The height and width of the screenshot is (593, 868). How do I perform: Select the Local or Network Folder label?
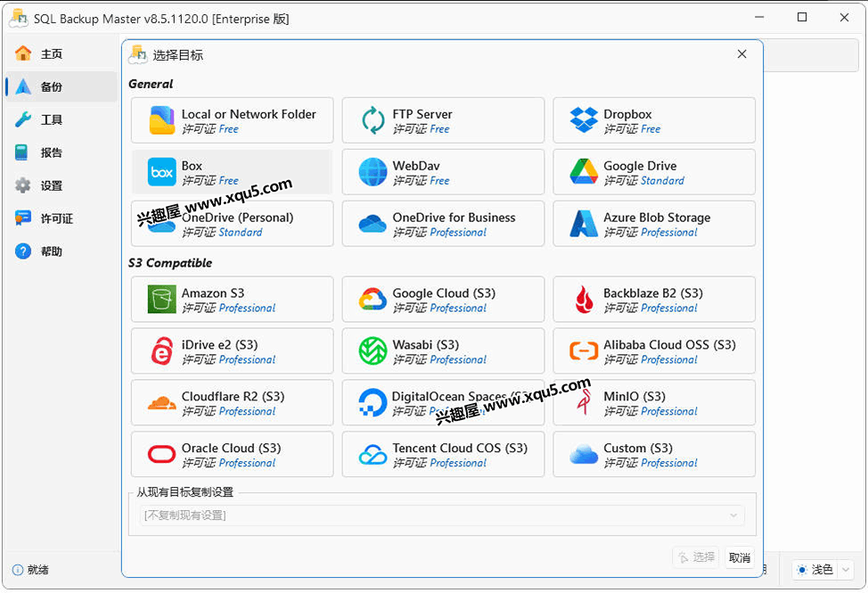[249, 114]
